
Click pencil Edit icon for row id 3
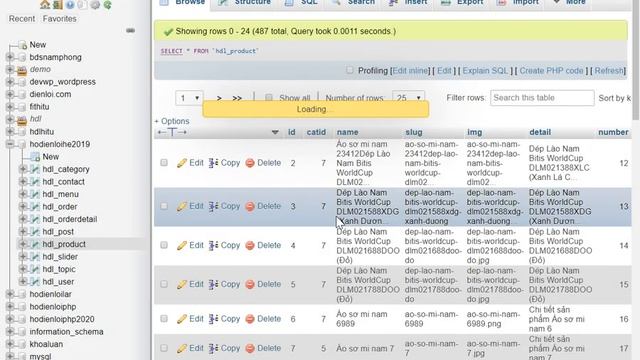(182, 207)
